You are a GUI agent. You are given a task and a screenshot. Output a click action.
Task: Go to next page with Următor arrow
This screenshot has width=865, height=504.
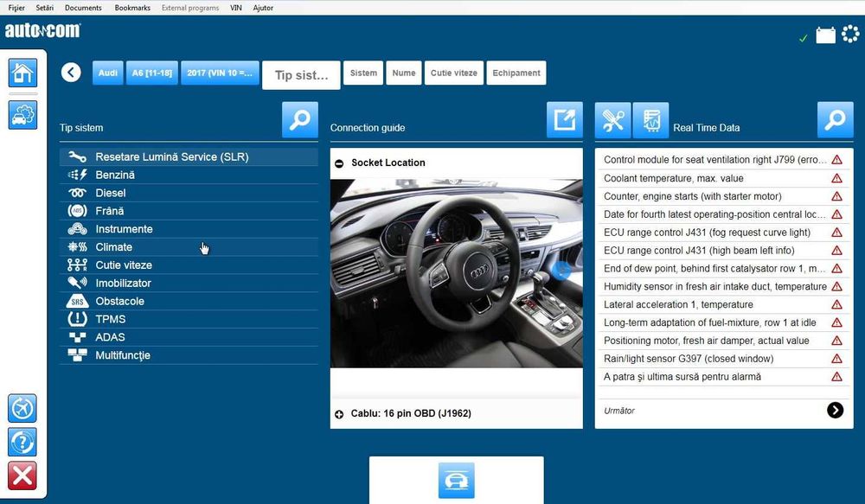click(836, 410)
